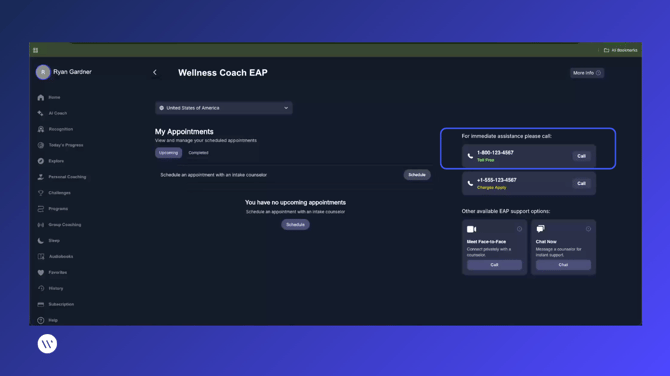This screenshot has height=376, width=670.
Task: Click the History clock icon
Action: click(41, 288)
